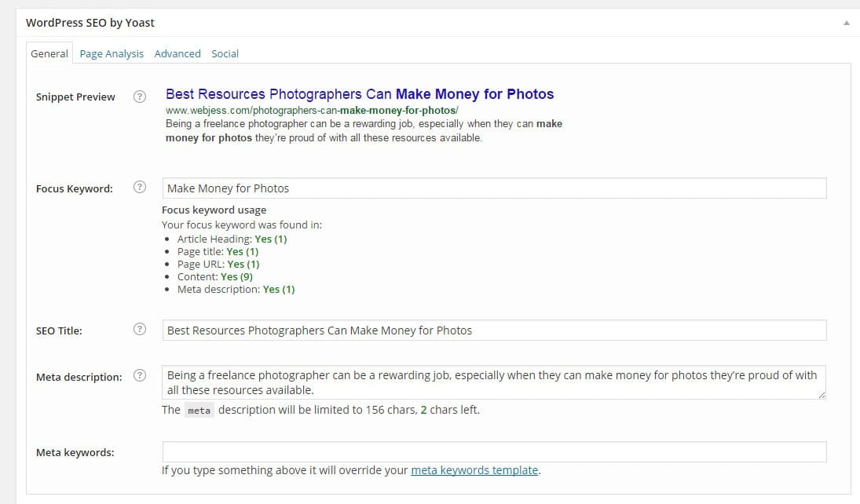Click the WordPress SEO by Yoast heading

[x=90, y=23]
